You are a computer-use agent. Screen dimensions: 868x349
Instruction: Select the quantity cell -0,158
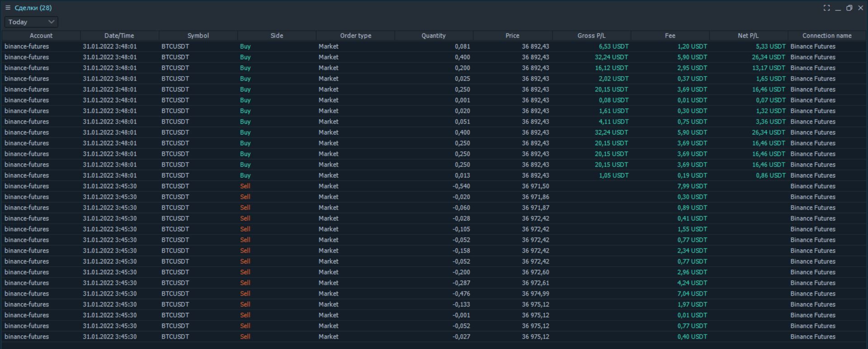click(x=461, y=251)
